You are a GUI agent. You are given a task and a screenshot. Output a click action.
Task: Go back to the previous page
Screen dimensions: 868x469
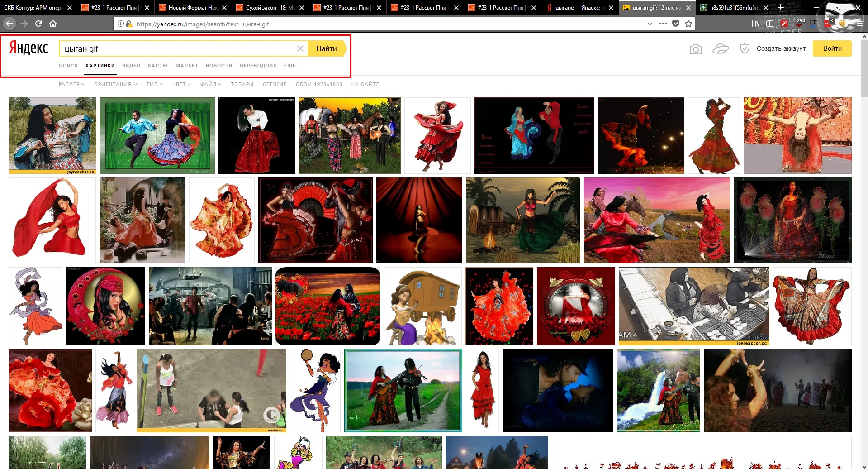10,24
